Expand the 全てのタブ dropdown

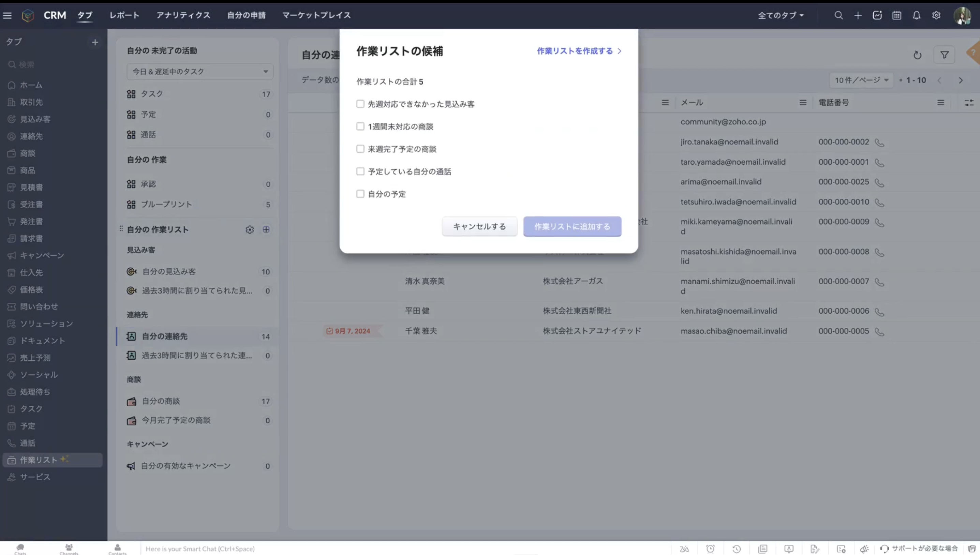click(x=781, y=15)
